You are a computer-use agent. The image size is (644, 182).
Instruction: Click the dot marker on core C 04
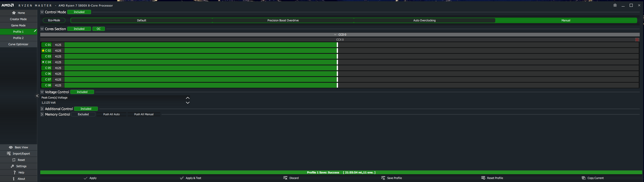43,62
